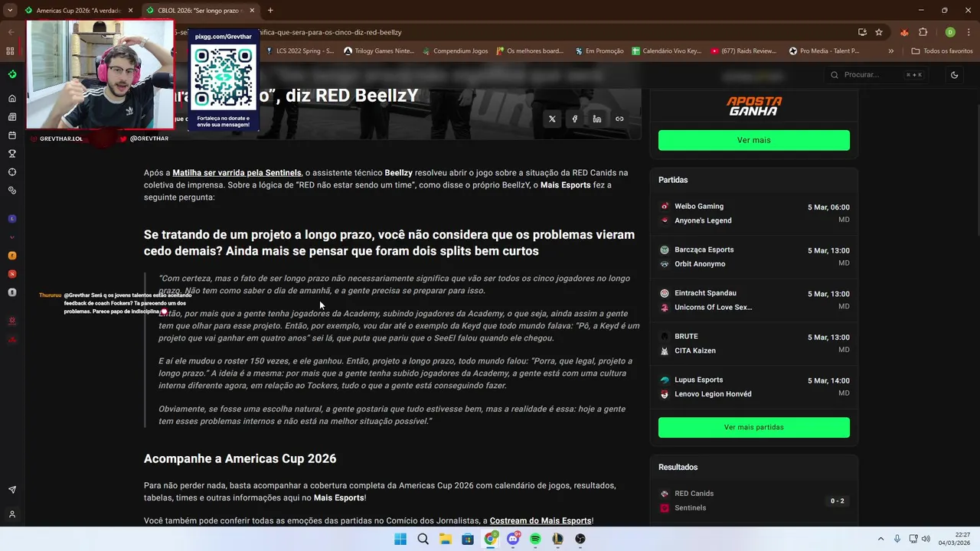Click Ver mais button under Aposta Ganha

(754, 140)
